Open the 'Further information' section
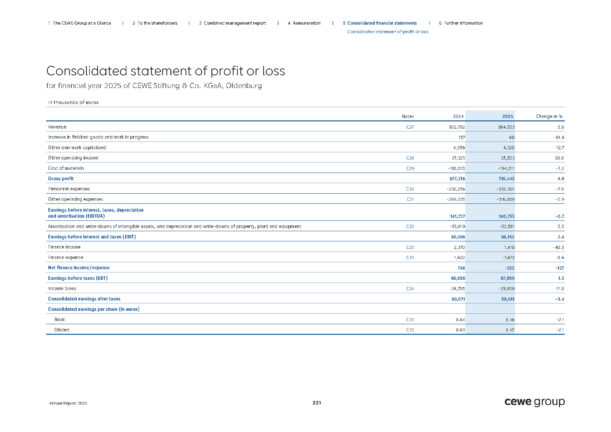Image resolution: width=611 pixels, height=432 pixels. coord(464,21)
